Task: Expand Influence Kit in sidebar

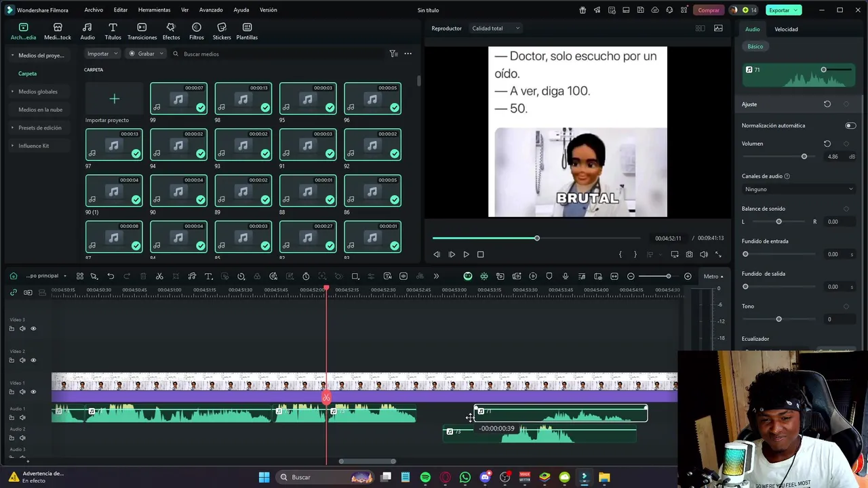Action: (x=12, y=146)
